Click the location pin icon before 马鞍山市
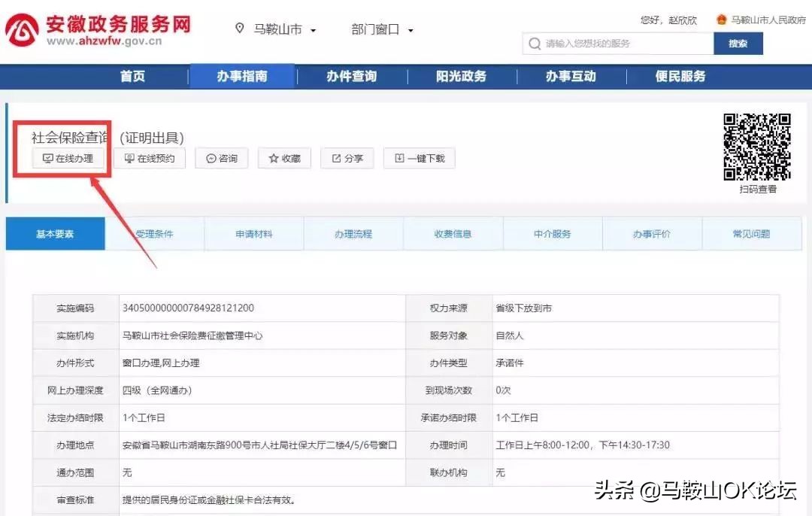 click(240, 29)
